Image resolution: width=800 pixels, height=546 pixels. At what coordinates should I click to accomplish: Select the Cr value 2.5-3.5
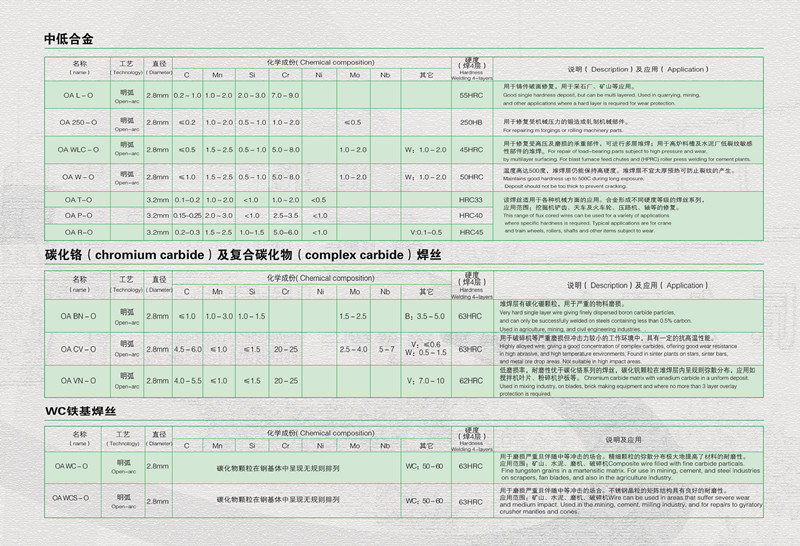(x=285, y=215)
